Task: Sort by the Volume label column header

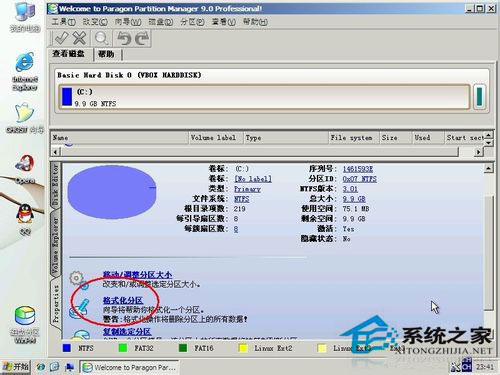Action: coord(215,137)
